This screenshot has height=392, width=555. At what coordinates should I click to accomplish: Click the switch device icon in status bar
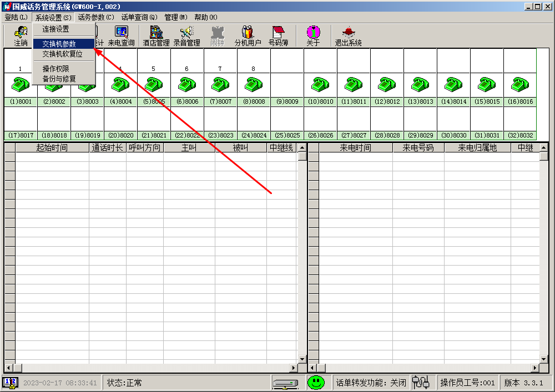pyautogui.click(x=285, y=384)
